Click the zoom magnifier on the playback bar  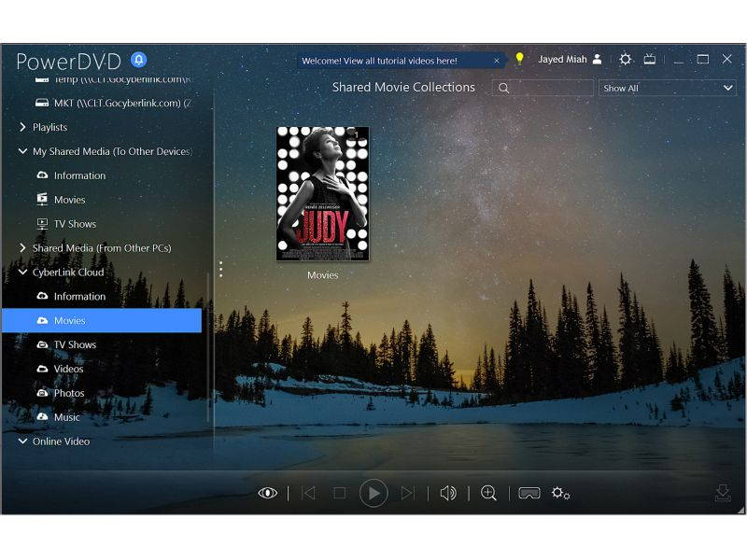[x=488, y=492]
